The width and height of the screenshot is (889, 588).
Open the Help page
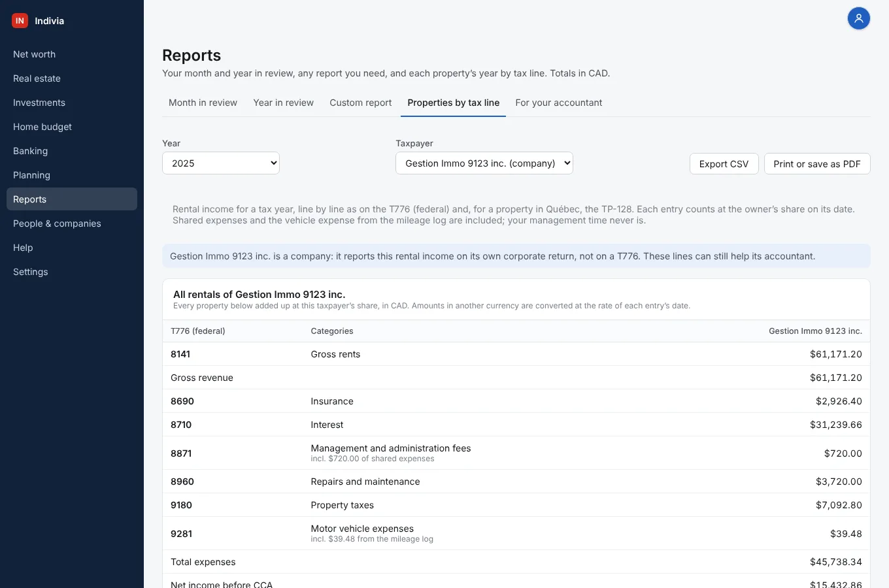point(72,248)
